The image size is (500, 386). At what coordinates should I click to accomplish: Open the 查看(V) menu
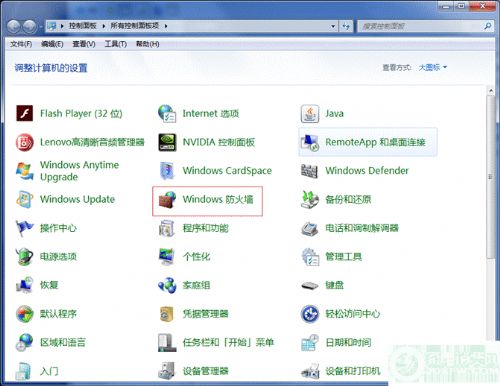point(84,44)
